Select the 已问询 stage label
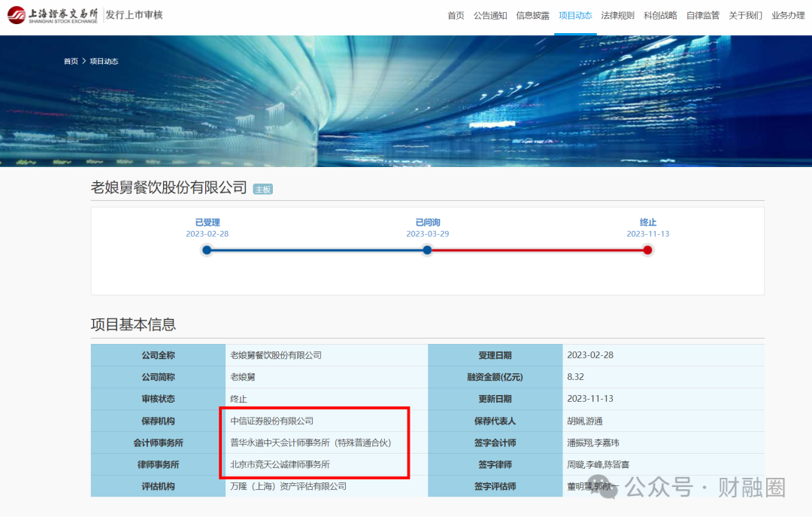Viewport: 812px width, 520px height. pyautogui.click(x=427, y=223)
